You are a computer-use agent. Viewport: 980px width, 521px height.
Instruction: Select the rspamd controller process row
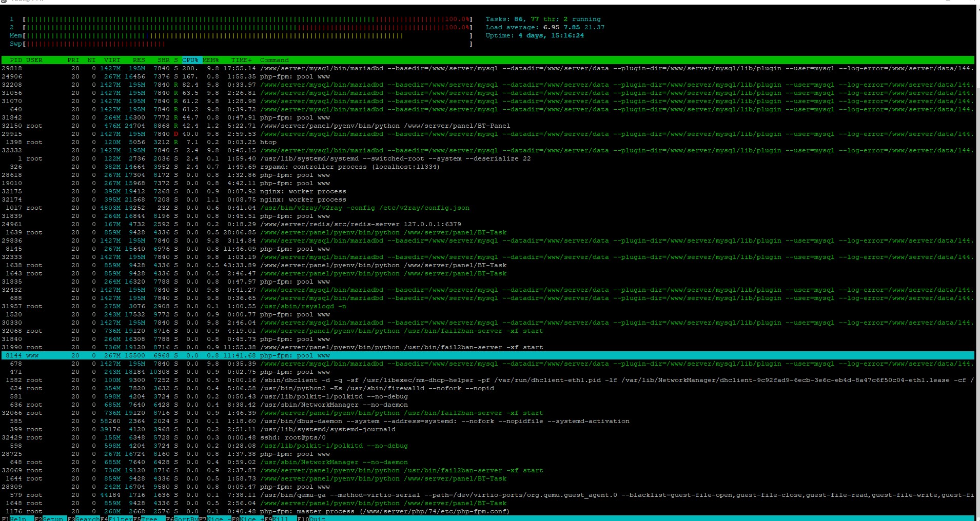point(487,167)
